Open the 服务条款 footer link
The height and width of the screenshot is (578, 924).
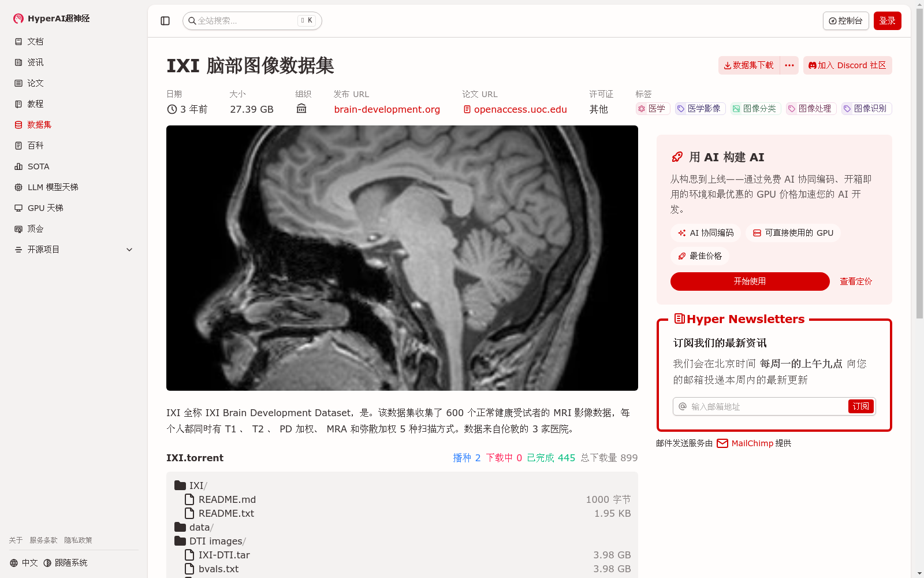44,540
